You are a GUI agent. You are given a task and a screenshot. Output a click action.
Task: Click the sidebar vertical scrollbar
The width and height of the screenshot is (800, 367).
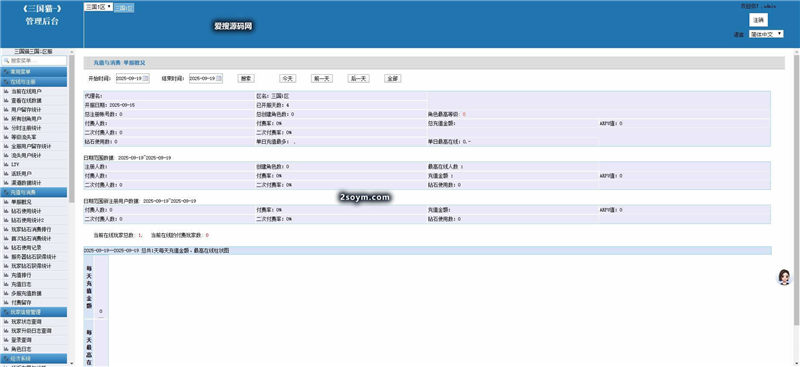click(72, 128)
